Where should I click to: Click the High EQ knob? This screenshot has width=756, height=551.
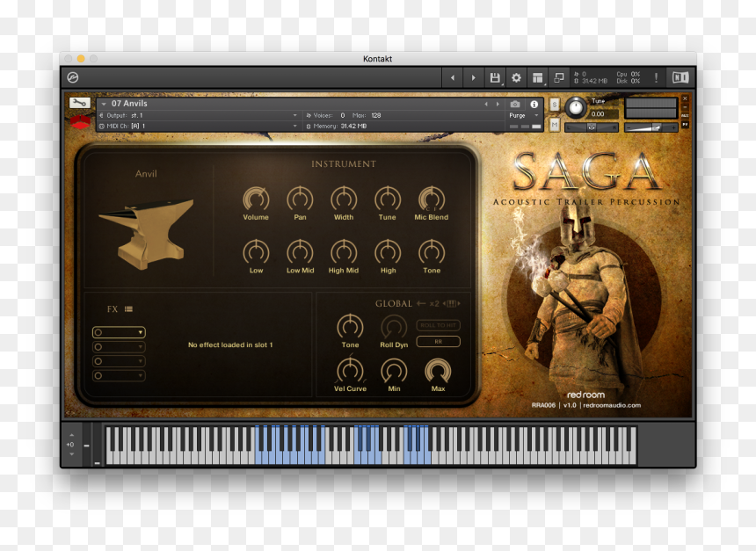coord(388,252)
